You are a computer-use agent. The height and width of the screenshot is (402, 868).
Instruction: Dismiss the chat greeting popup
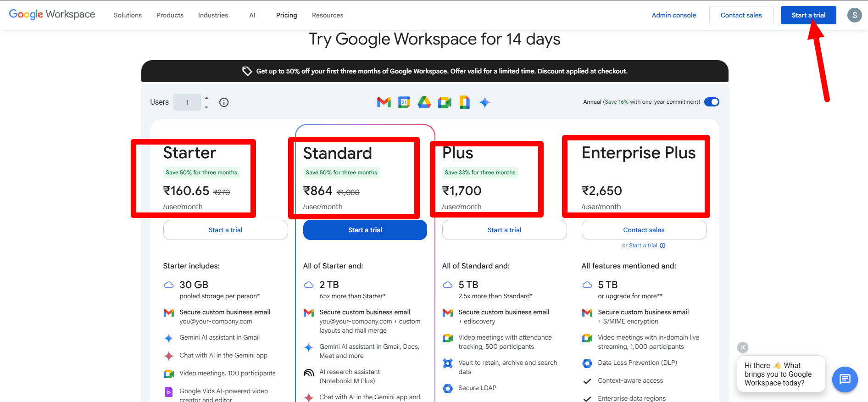point(743,347)
